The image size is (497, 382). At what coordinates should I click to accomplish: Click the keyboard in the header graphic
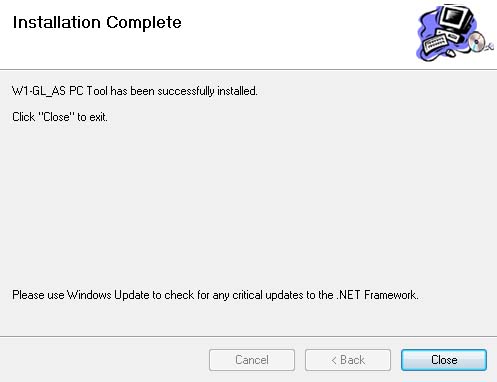tap(435, 44)
